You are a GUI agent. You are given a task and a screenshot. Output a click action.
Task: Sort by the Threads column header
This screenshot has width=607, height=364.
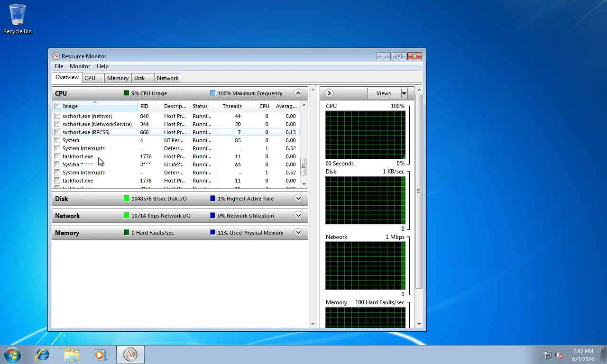pos(232,106)
